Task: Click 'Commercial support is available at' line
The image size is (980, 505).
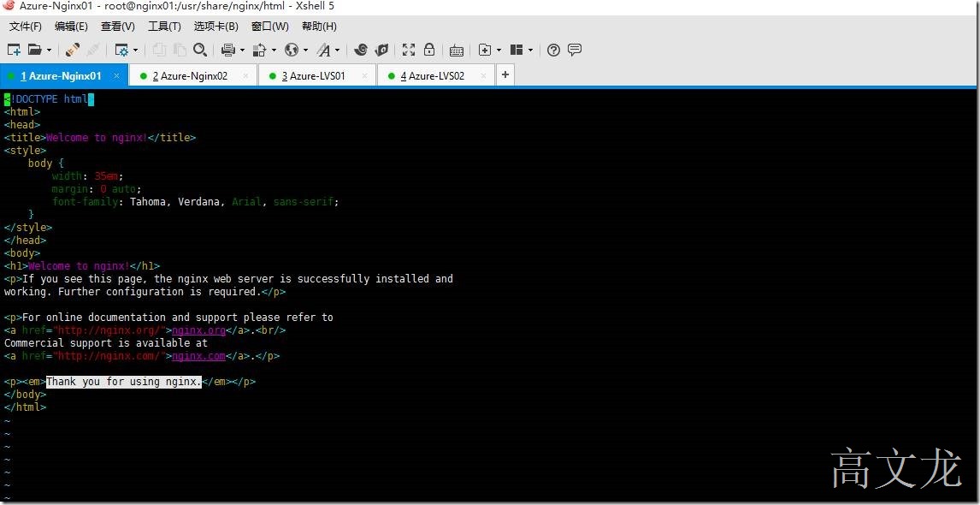Action: (x=106, y=343)
